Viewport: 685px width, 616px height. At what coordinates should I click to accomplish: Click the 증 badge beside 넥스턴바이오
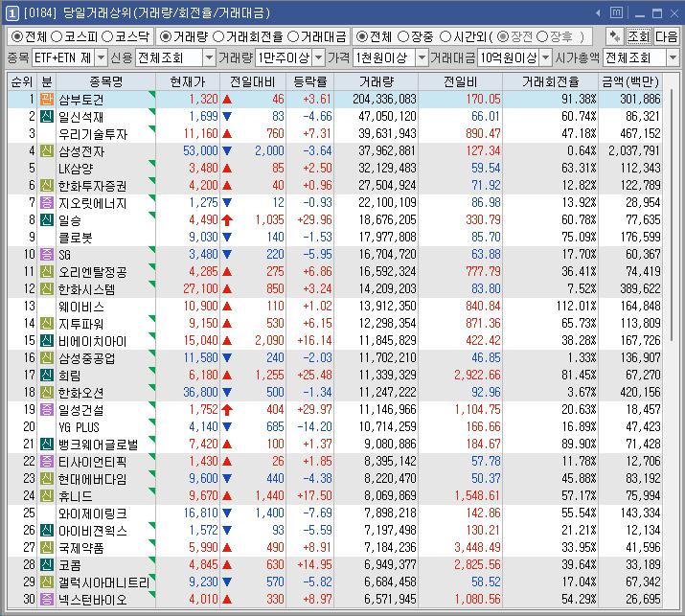point(47,599)
